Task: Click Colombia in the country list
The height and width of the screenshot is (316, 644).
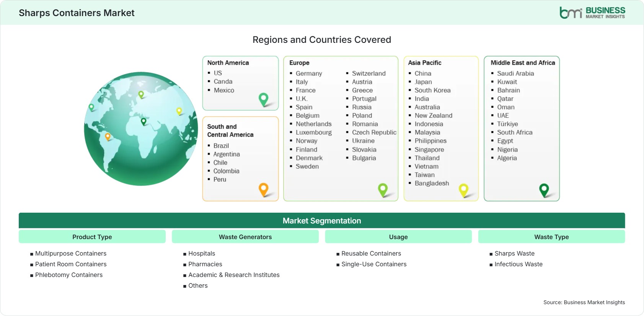Action: tap(226, 171)
